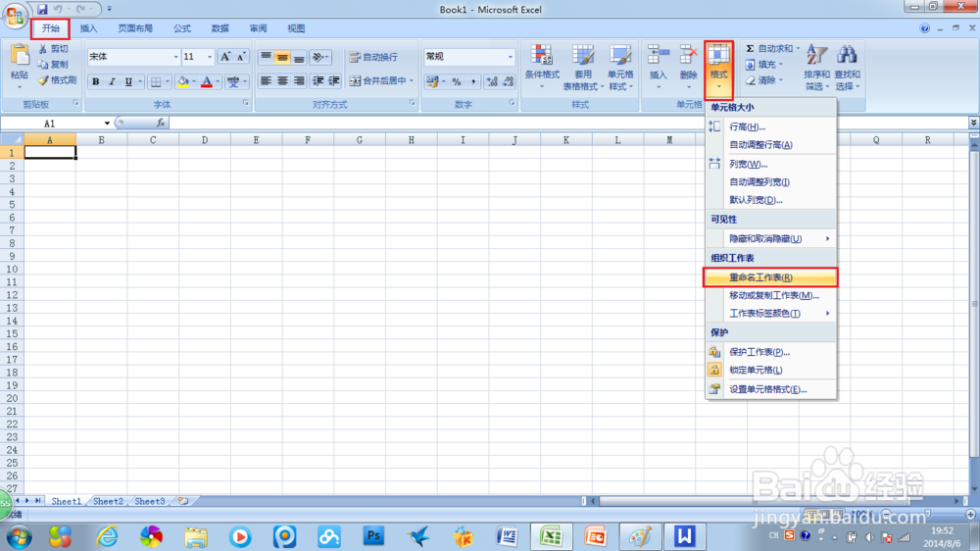Save workbook via quick access icon

[42, 10]
